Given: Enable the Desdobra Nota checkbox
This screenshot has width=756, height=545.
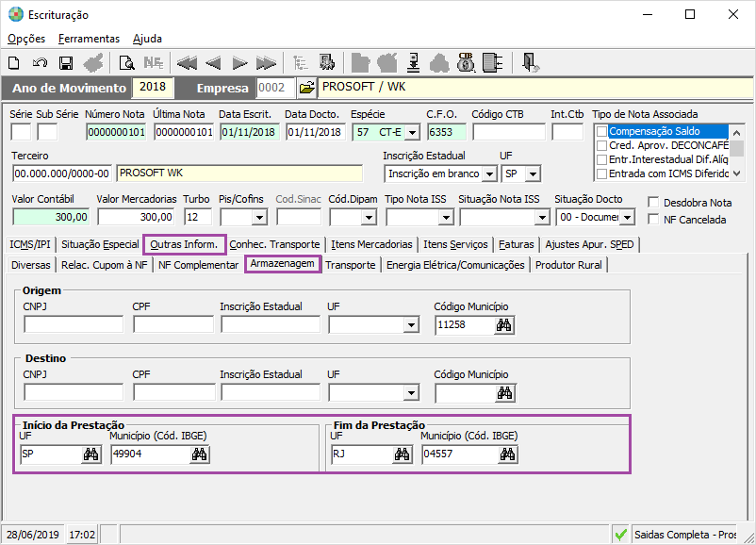Looking at the screenshot, I should coord(654,203).
